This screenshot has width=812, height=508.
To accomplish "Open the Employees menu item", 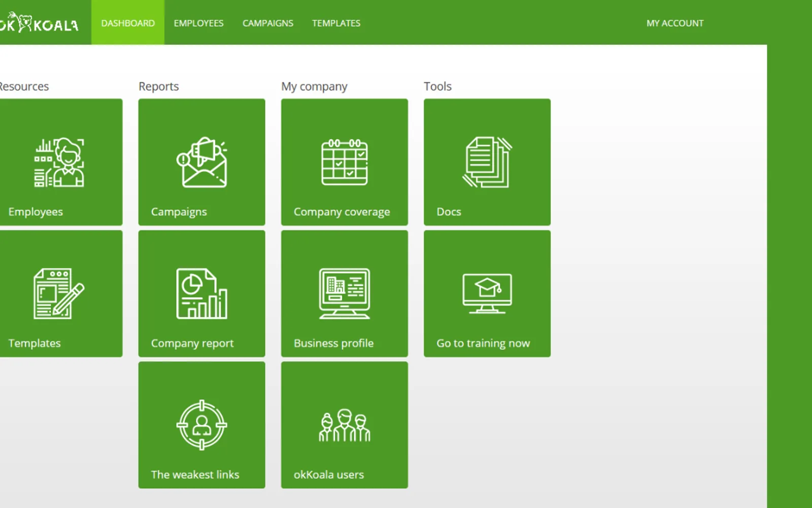I will point(198,23).
